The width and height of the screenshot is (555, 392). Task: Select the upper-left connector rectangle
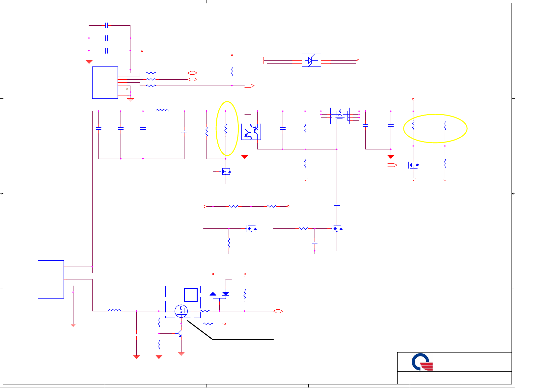[x=105, y=83]
